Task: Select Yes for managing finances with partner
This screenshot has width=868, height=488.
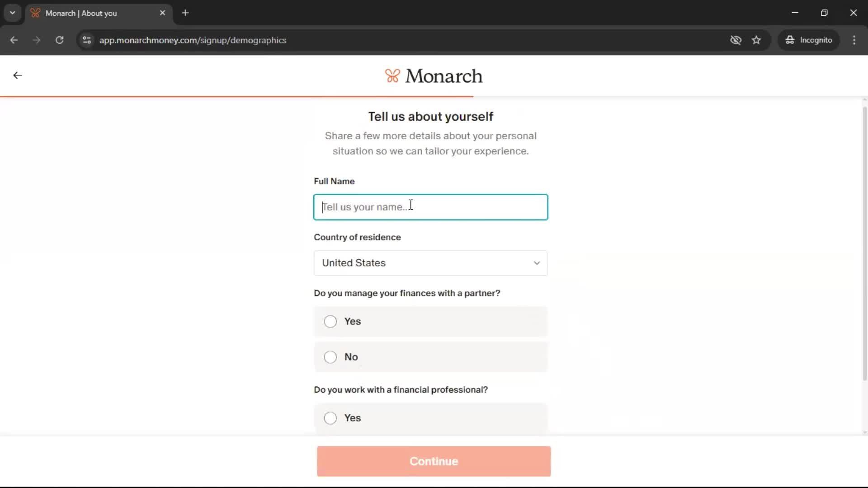Action: click(330, 321)
